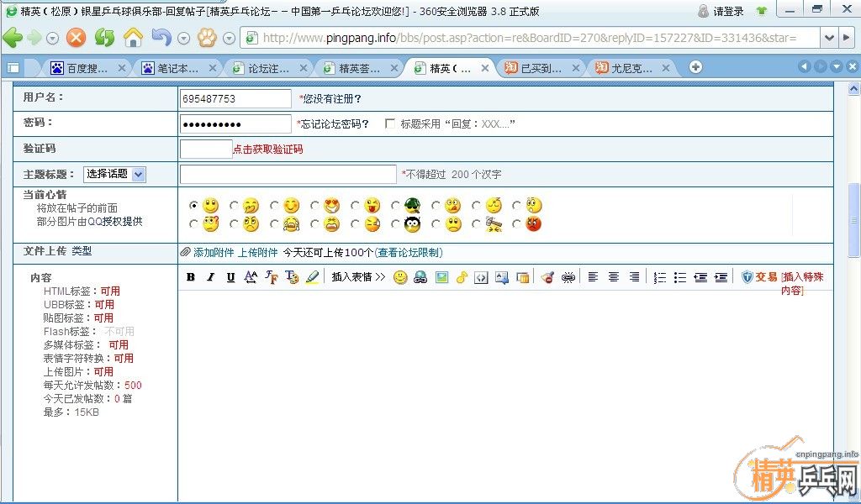Toggle underline formatting in the editor
This screenshot has height=504, width=861.
[230, 277]
